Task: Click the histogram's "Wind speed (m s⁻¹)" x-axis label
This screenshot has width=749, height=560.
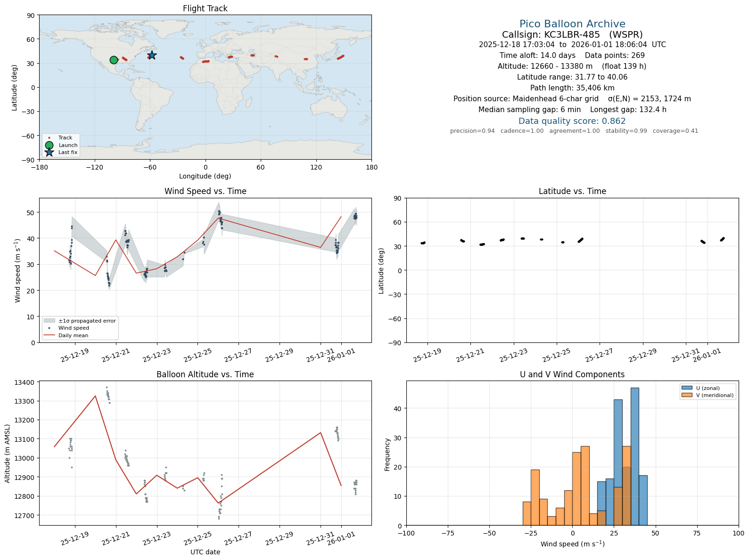Action: (572, 544)
